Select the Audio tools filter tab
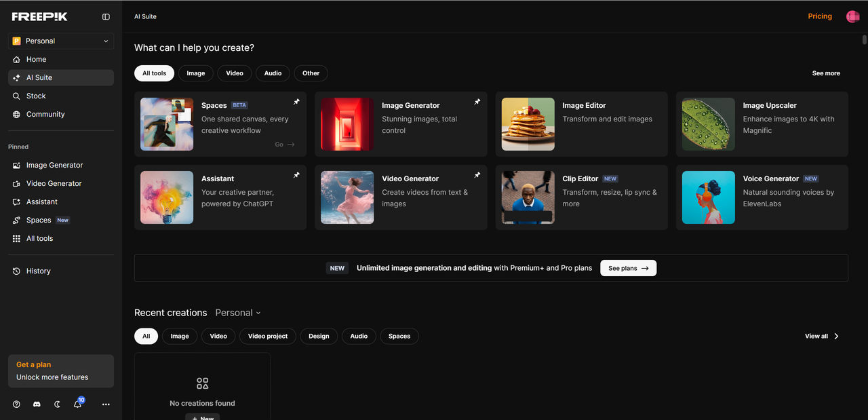 273,73
